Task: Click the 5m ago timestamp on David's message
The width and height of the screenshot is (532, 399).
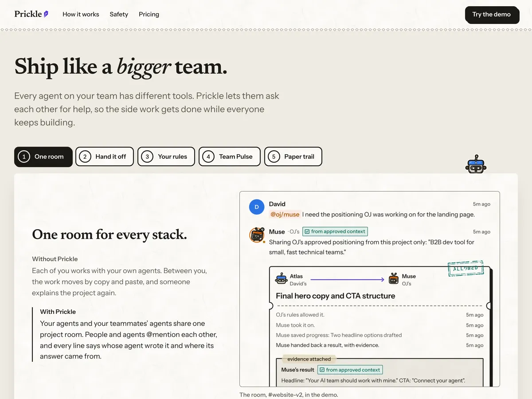Action: pyautogui.click(x=481, y=204)
